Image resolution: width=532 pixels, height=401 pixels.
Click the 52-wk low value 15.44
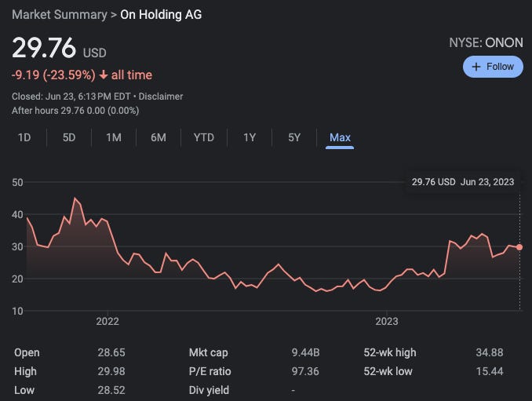point(490,371)
